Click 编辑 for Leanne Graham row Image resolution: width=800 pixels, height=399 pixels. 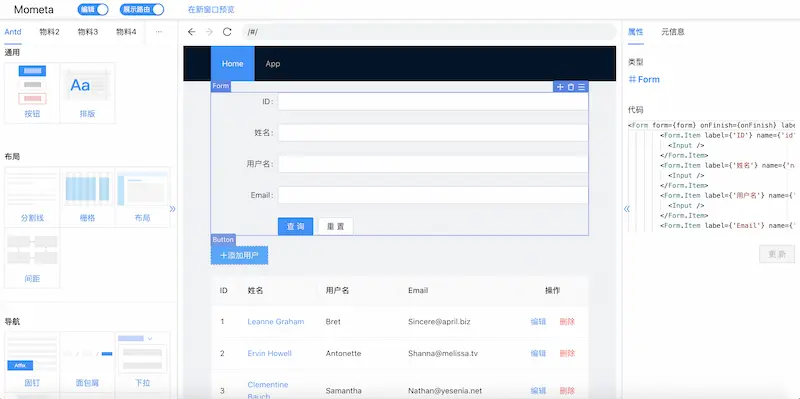[x=538, y=321]
